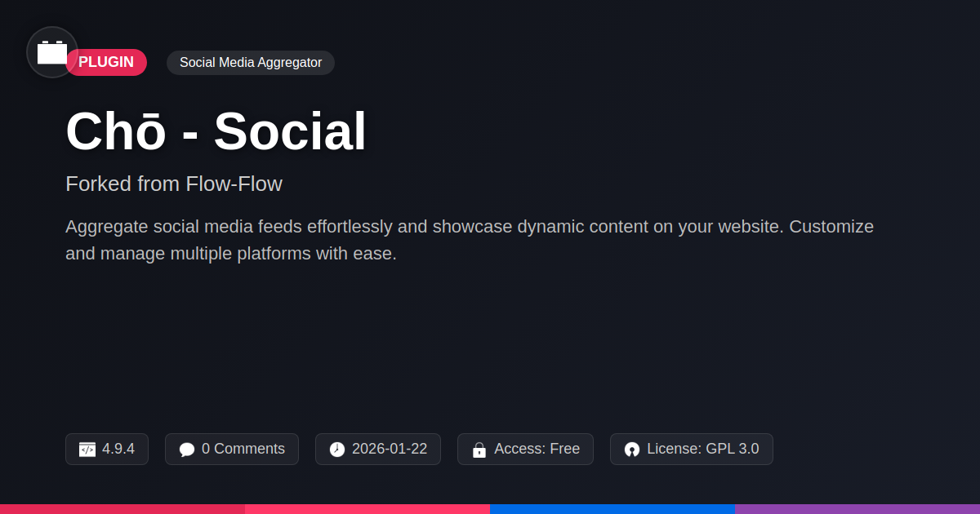
Task: Click the open source license icon
Action: (632, 450)
